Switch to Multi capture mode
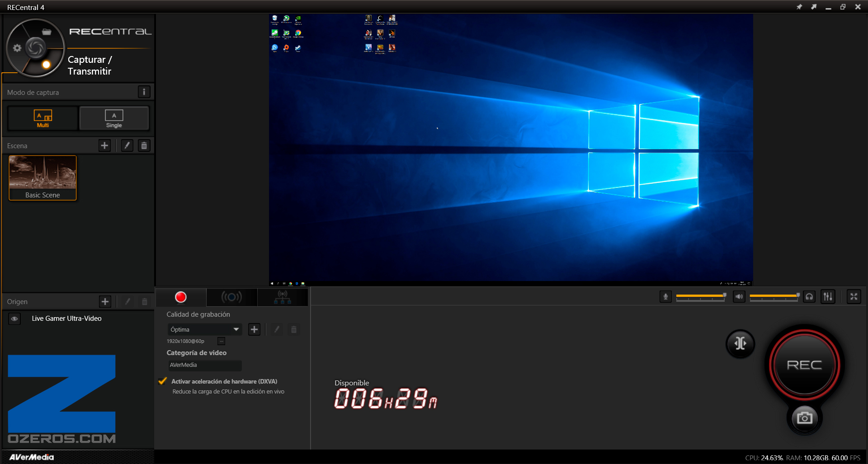 click(43, 118)
